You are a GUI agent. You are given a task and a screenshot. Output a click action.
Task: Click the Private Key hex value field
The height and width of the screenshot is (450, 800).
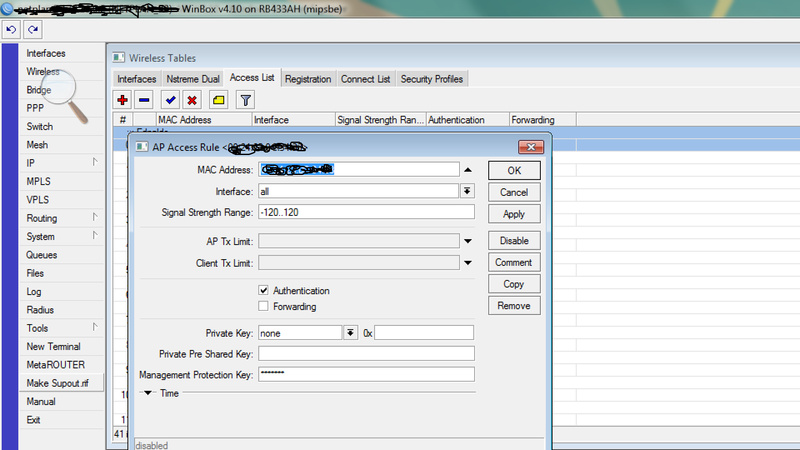coord(424,333)
